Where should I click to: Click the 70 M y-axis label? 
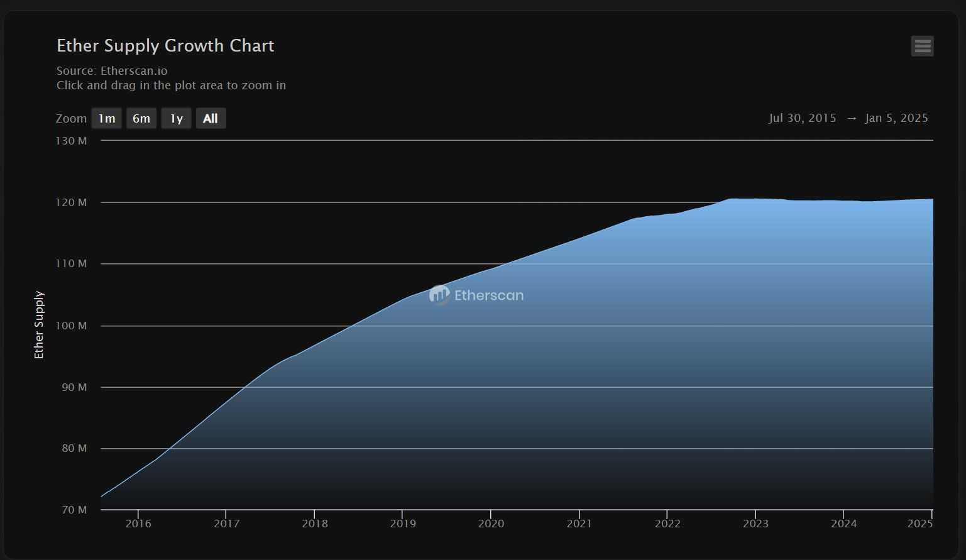pos(74,510)
